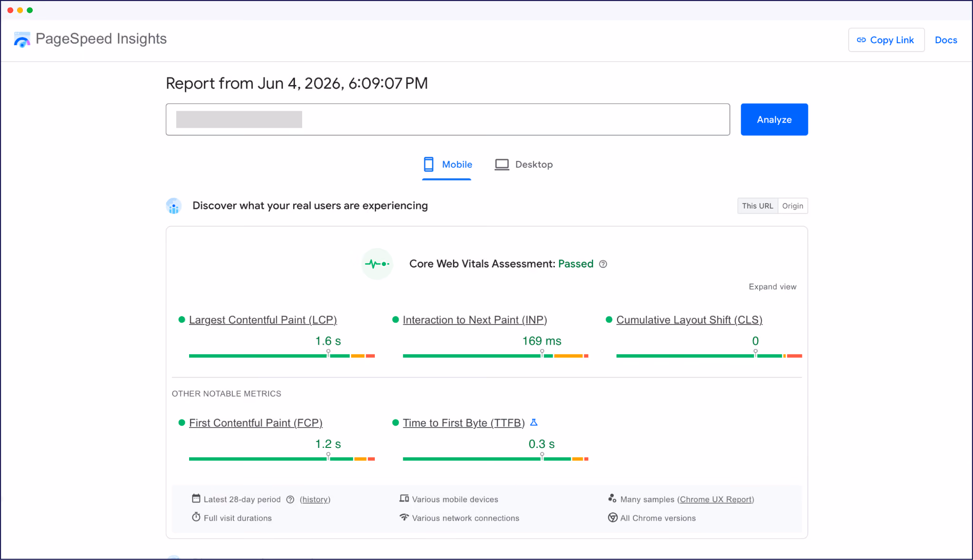
Task: Click the URL input field
Action: pyautogui.click(x=448, y=120)
